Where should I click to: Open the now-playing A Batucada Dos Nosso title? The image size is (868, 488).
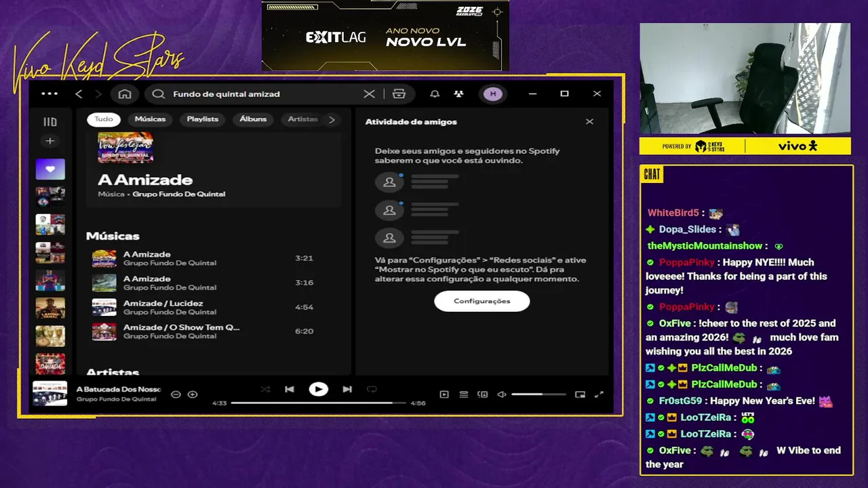tap(119, 389)
